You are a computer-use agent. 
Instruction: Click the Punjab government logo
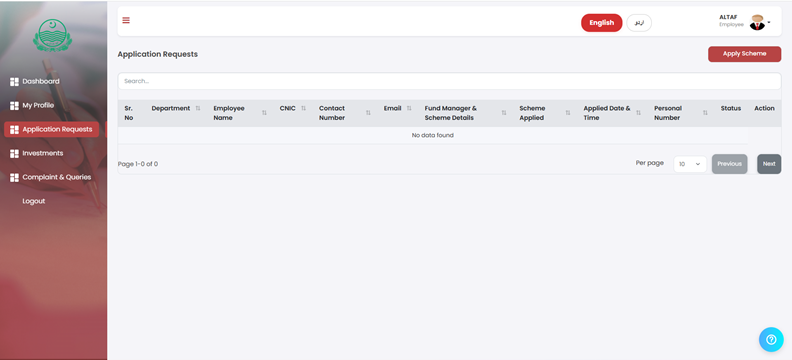click(x=53, y=35)
